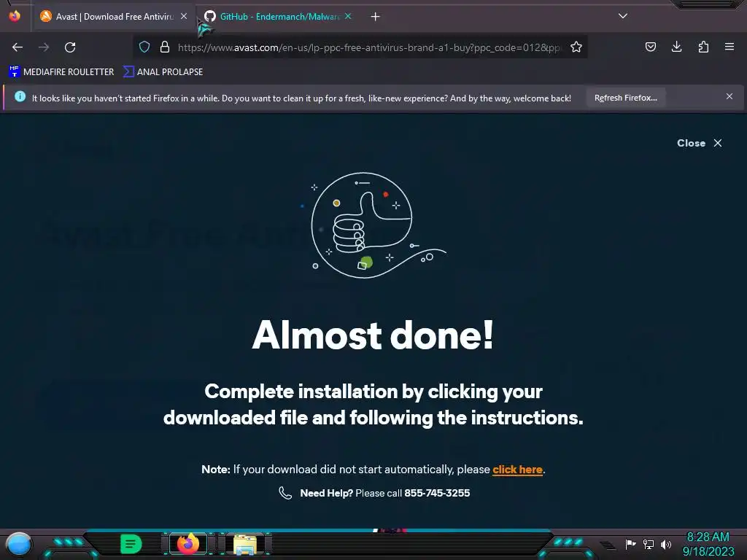Click the phone handset icon
Screen dimensions: 747x560
click(x=285, y=493)
